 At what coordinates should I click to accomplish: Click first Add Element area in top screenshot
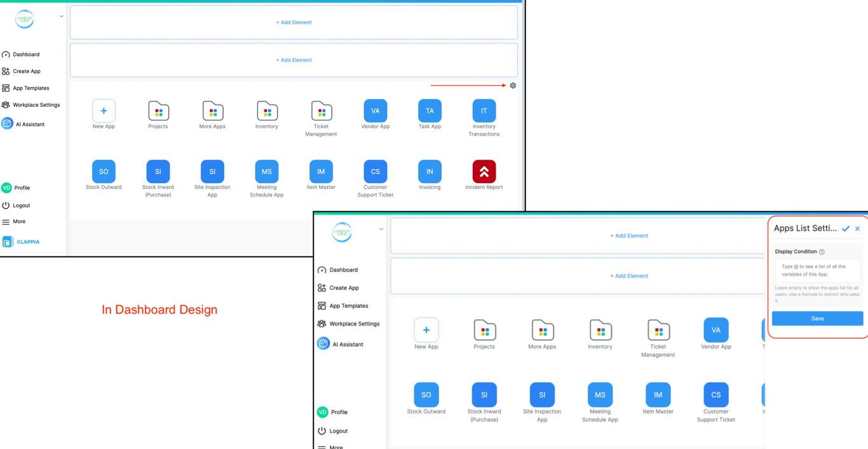coord(294,22)
